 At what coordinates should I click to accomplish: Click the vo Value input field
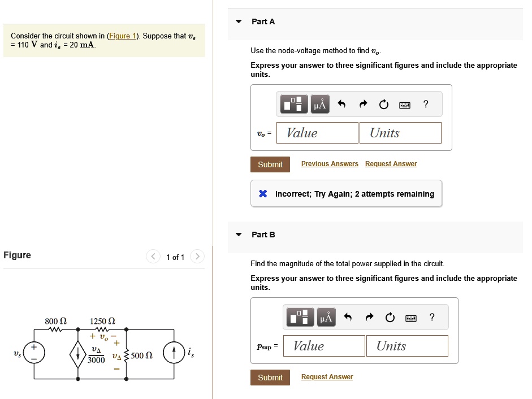[317, 133]
